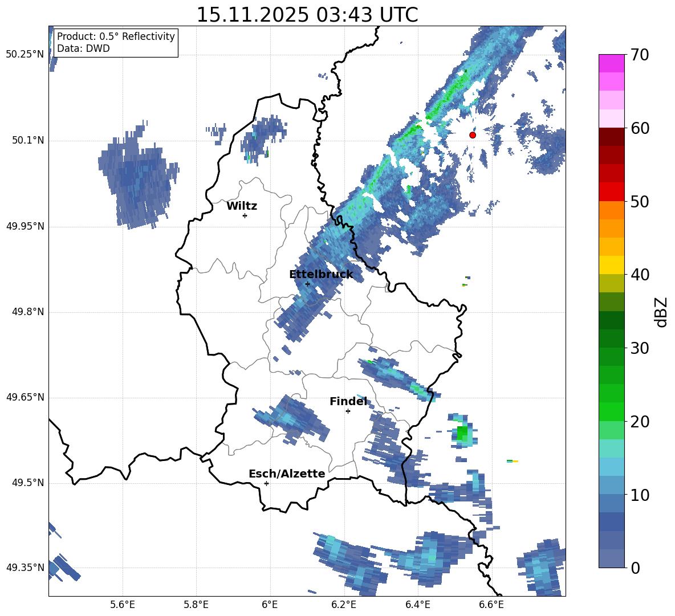Click the 49.35°N latitude label
The height and width of the screenshot is (616, 675).
(25, 568)
